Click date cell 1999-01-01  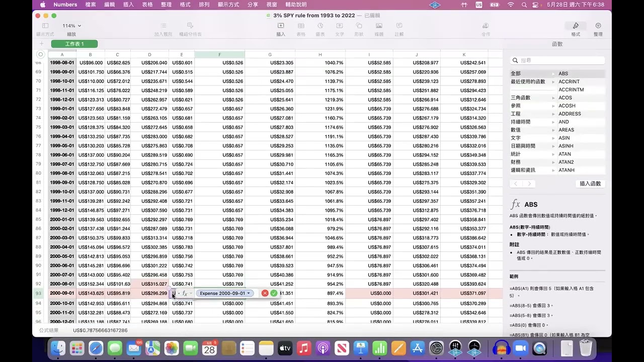tap(62, 109)
